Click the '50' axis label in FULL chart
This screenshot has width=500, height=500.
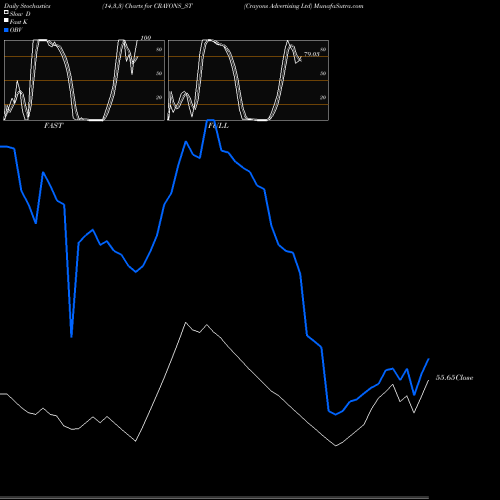(323, 73)
